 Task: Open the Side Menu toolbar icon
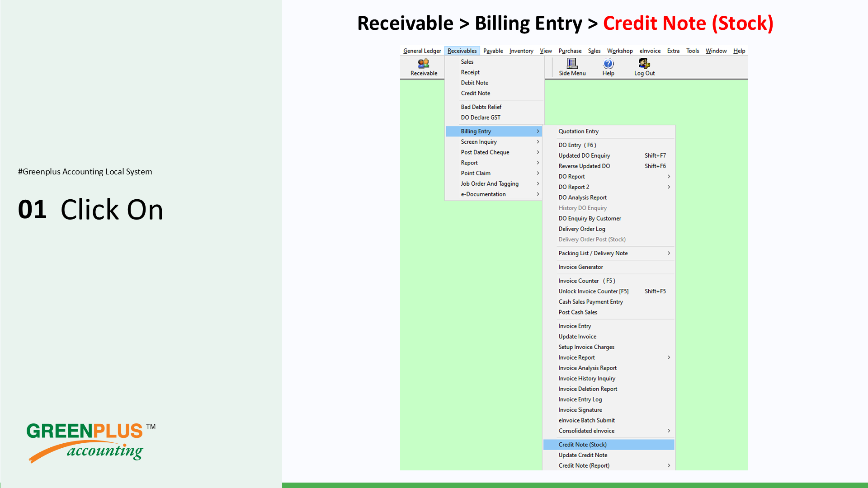click(572, 67)
